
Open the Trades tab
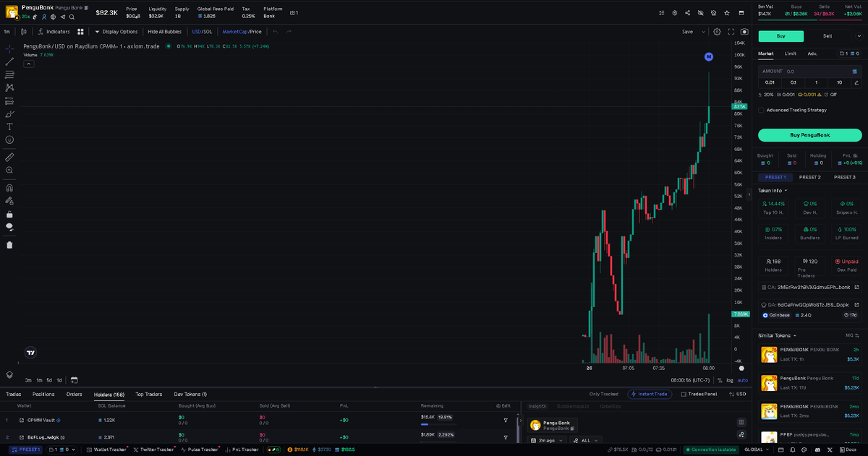[x=13, y=394]
